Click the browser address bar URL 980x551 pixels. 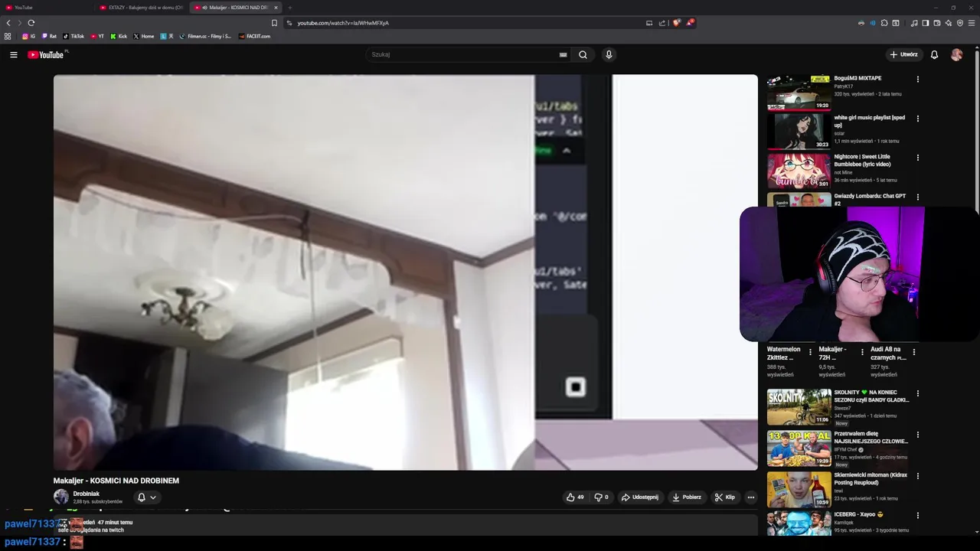coord(343,23)
